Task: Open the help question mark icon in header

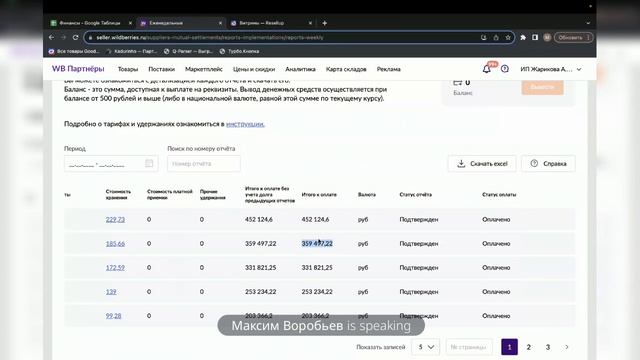Action: (x=505, y=69)
